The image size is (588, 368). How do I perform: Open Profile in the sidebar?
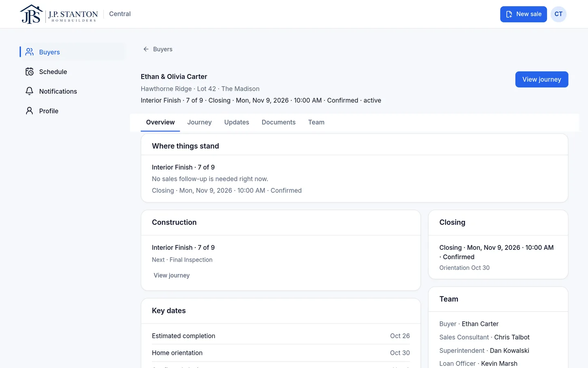[x=73, y=111]
